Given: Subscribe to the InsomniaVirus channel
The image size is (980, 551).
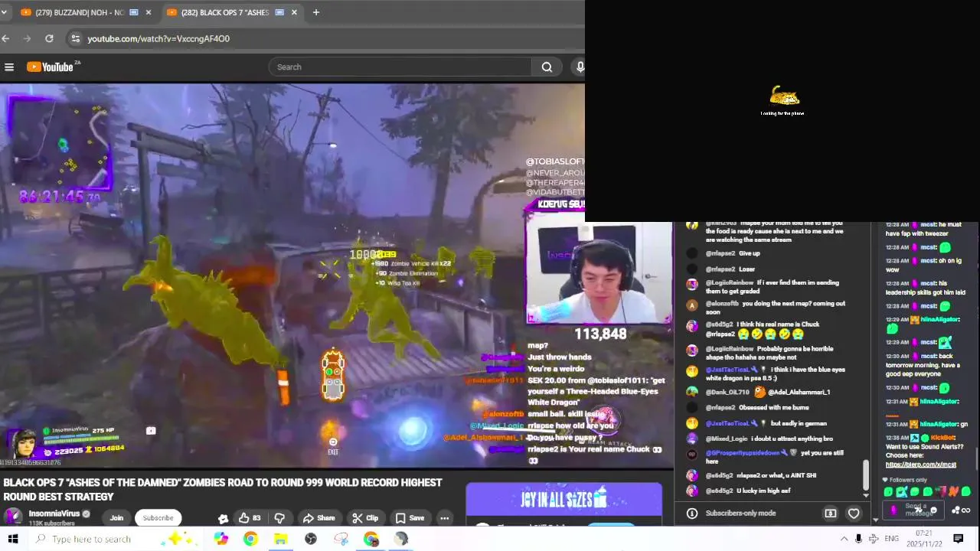Looking at the screenshot, I should [158, 518].
